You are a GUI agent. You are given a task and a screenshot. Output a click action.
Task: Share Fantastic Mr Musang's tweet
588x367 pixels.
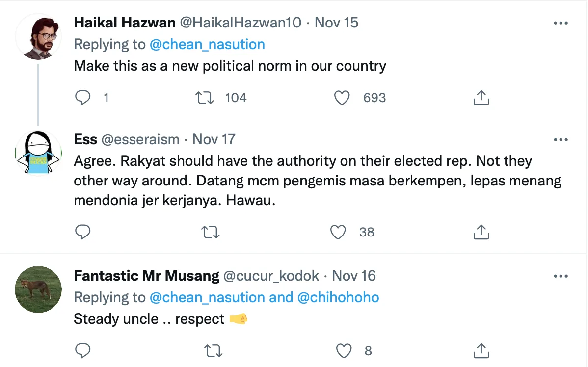pyautogui.click(x=481, y=350)
